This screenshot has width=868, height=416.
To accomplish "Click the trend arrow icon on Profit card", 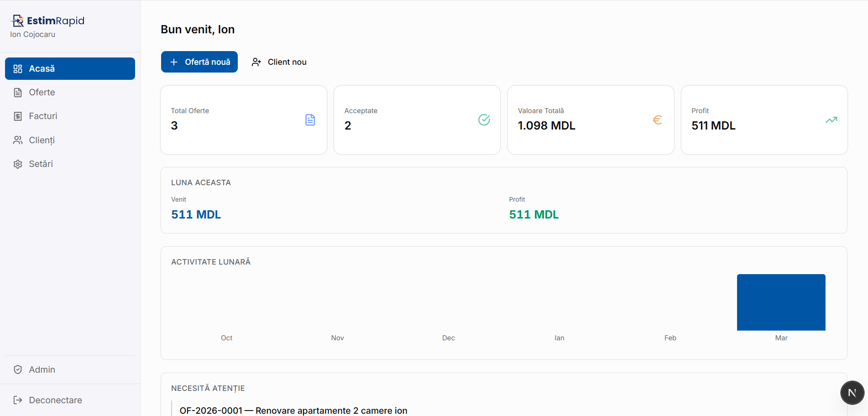I will [831, 120].
